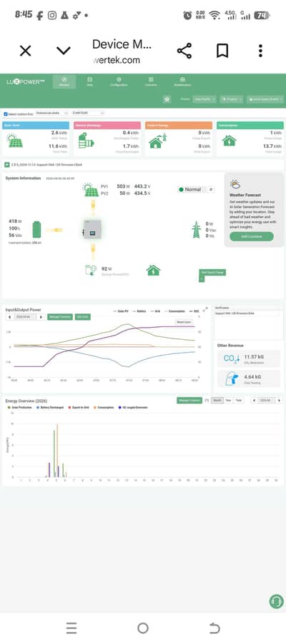Select Total view in Energy Overview

pyautogui.click(x=238, y=400)
